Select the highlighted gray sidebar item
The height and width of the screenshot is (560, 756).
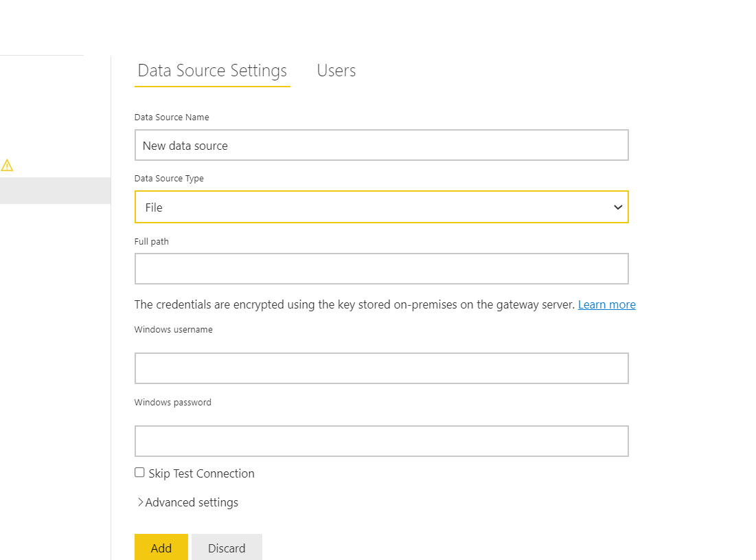coord(55,190)
